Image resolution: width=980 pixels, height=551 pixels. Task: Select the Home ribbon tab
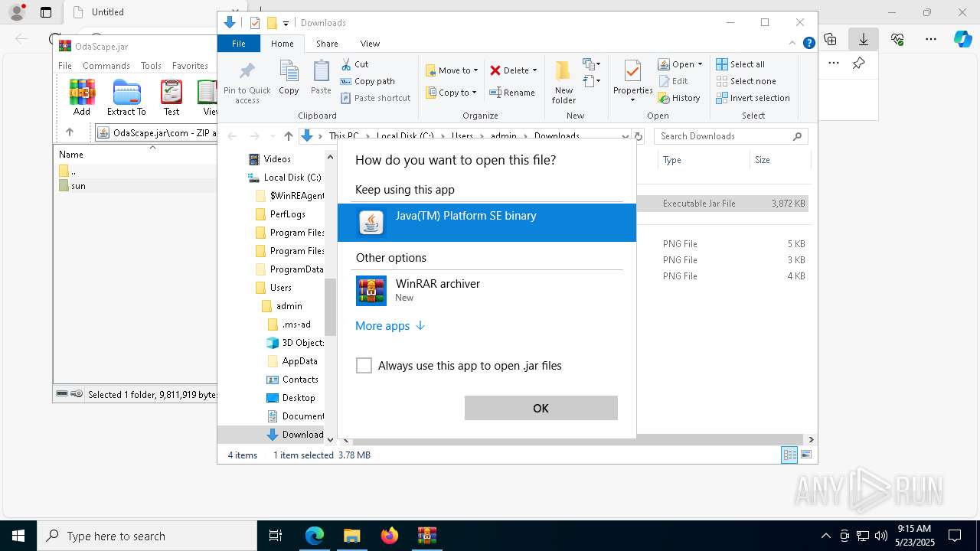coord(282,44)
